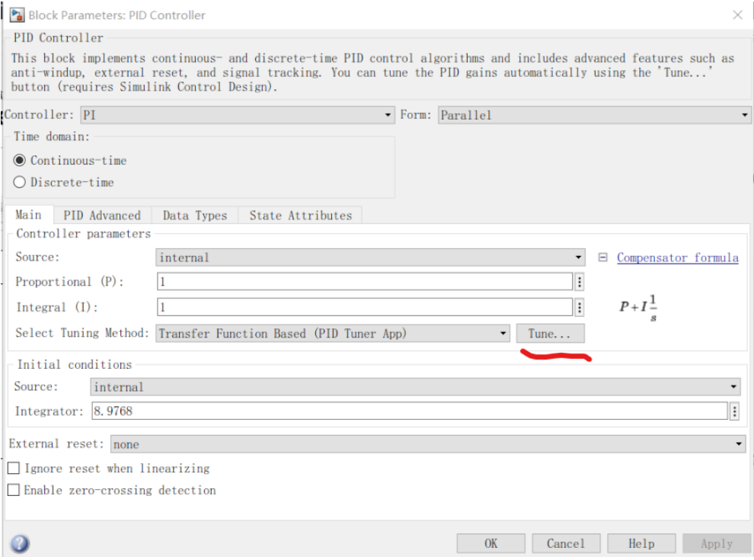754x560 pixels.
Task: Enable Ignore reset when linearizing
Action: pyautogui.click(x=14, y=468)
